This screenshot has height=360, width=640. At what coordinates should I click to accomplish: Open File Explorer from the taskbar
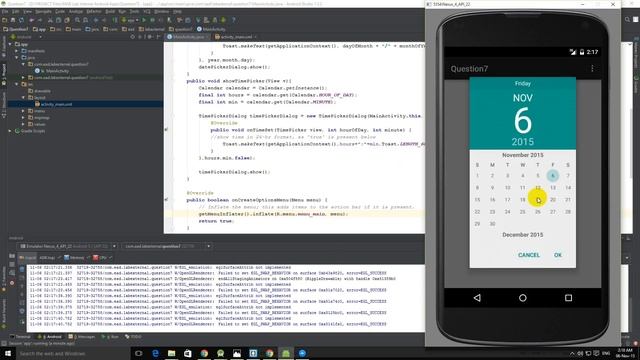tap(171, 353)
